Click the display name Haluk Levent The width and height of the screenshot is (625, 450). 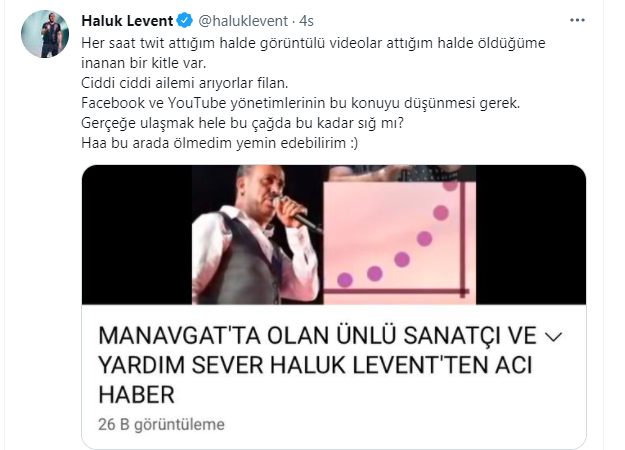point(127,21)
